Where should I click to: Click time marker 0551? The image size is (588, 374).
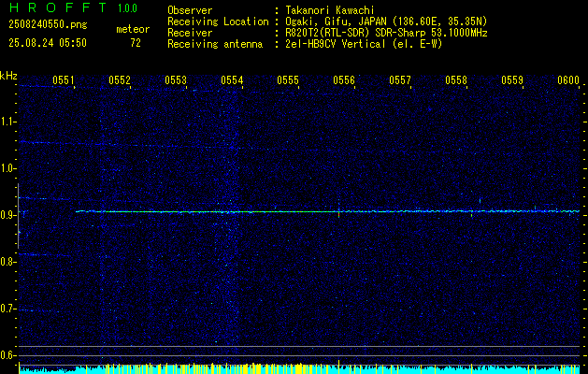click(x=63, y=80)
